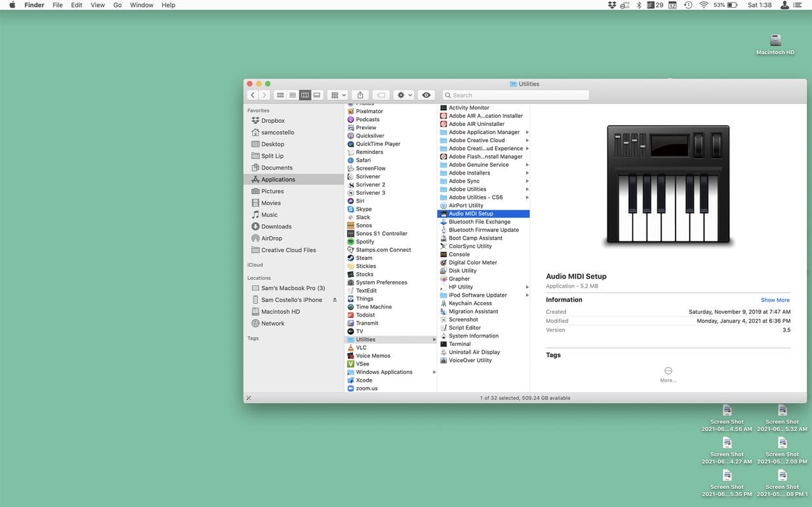Switch Finder to icon view
The height and width of the screenshot is (507, 812).
pos(280,95)
